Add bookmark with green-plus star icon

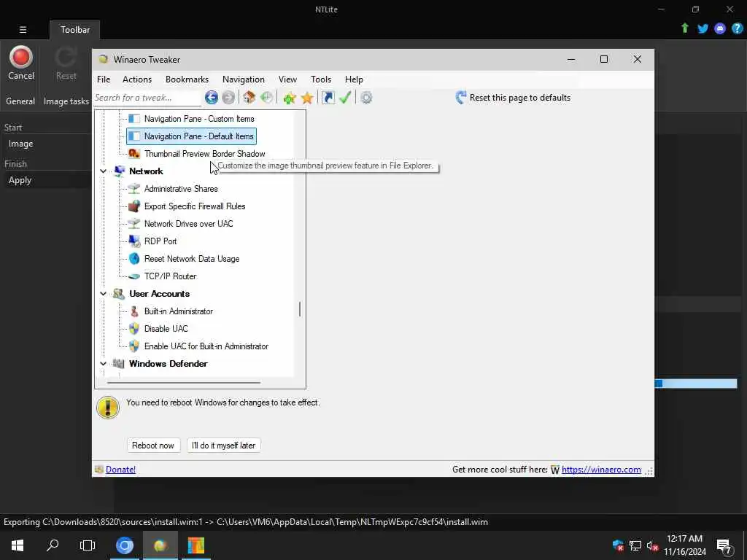tap(289, 98)
